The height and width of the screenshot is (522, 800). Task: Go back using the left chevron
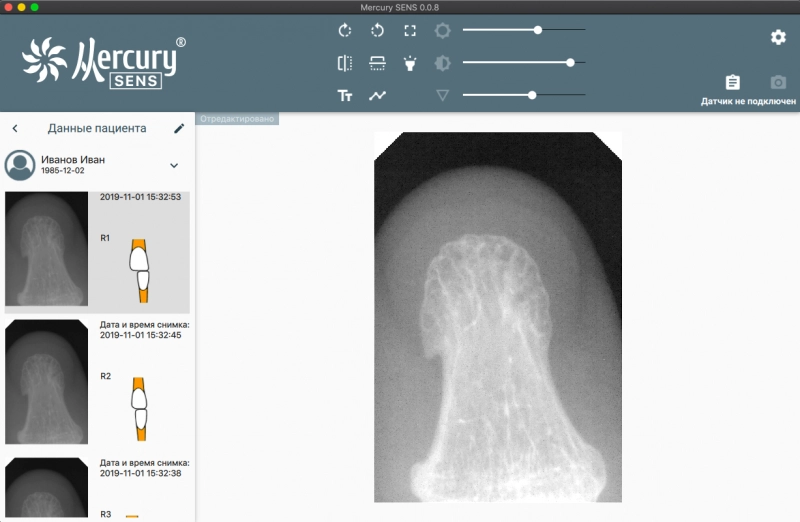coord(15,128)
